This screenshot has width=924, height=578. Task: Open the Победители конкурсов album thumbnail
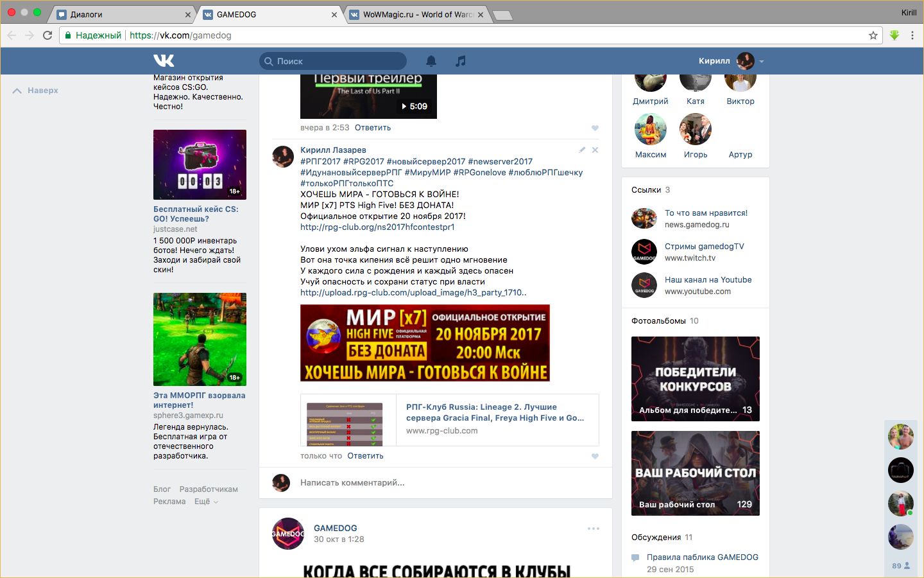pyautogui.click(x=695, y=379)
